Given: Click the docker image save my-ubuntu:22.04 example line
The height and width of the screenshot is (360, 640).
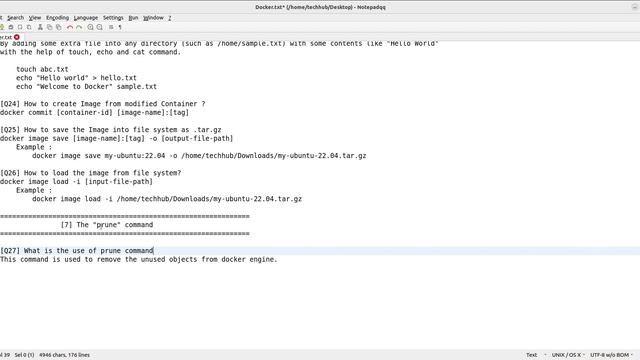Looking at the screenshot, I should coord(199,156).
